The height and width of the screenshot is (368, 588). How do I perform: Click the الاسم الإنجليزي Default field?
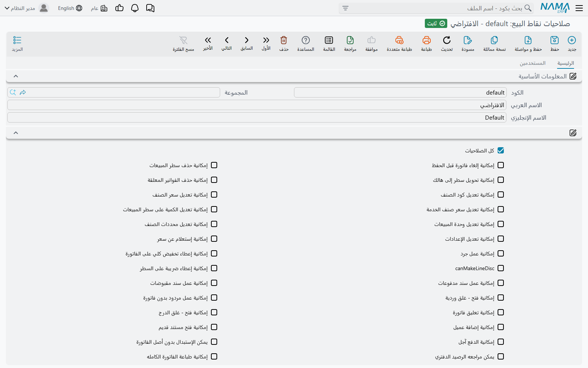click(x=257, y=118)
